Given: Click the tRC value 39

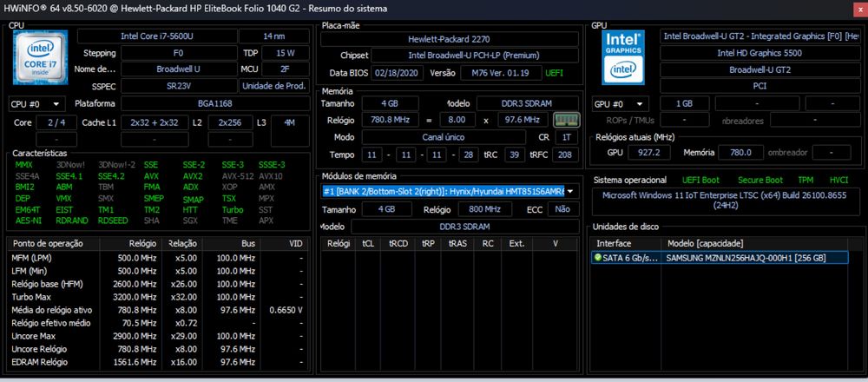Looking at the screenshot, I should [515, 155].
